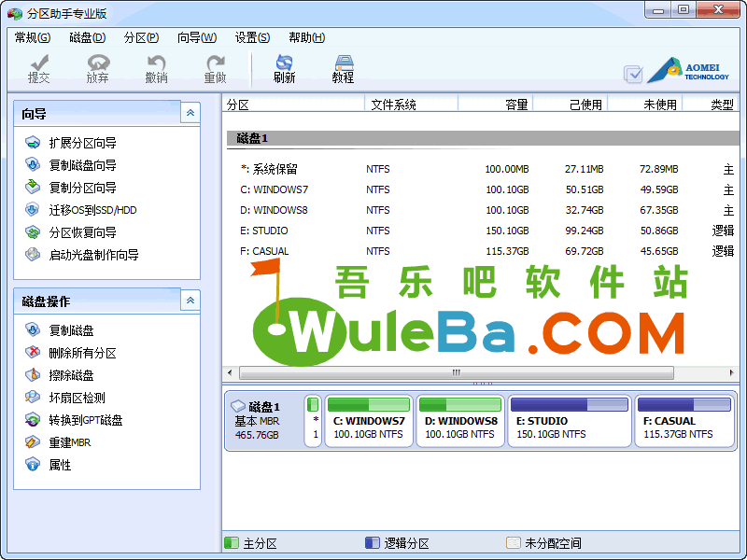747x560 pixels.
Task: Click the 迁移OS到SSD/HDD icon
Action: pyautogui.click(x=33, y=209)
